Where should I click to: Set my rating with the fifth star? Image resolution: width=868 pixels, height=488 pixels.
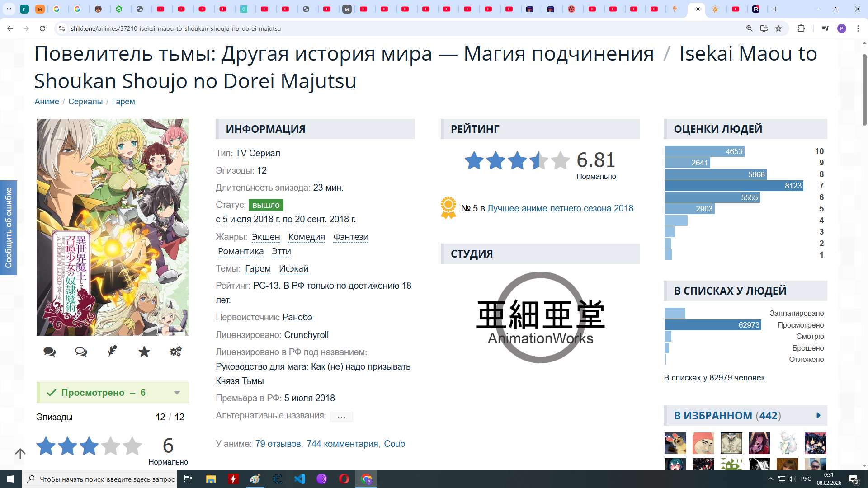point(132,446)
